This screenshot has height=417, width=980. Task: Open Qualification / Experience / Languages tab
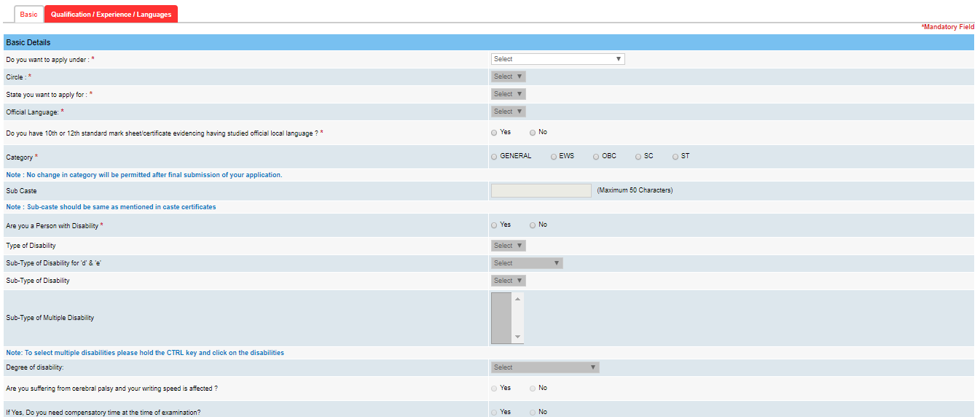pyautogui.click(x=111, y=15)
